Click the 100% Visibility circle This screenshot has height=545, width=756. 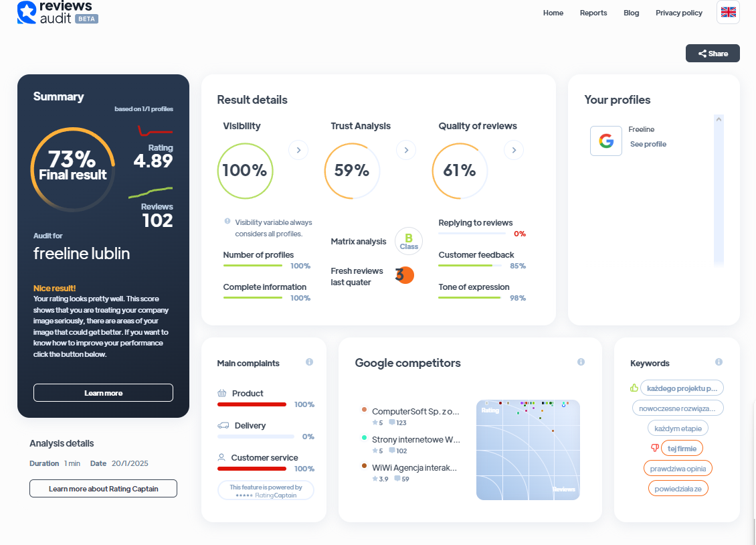245,171
